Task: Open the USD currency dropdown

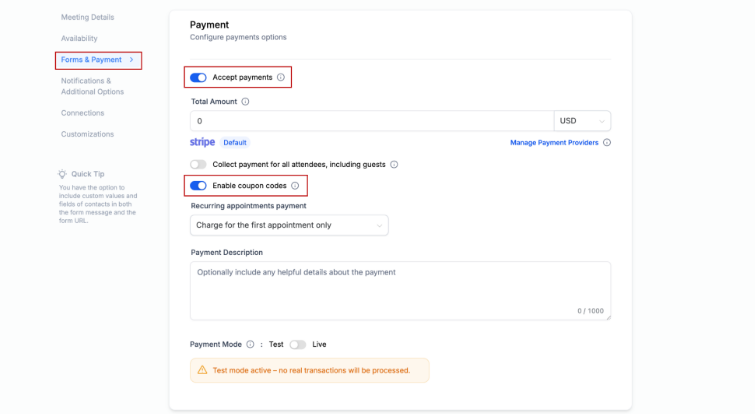Action: pos(582,121)
